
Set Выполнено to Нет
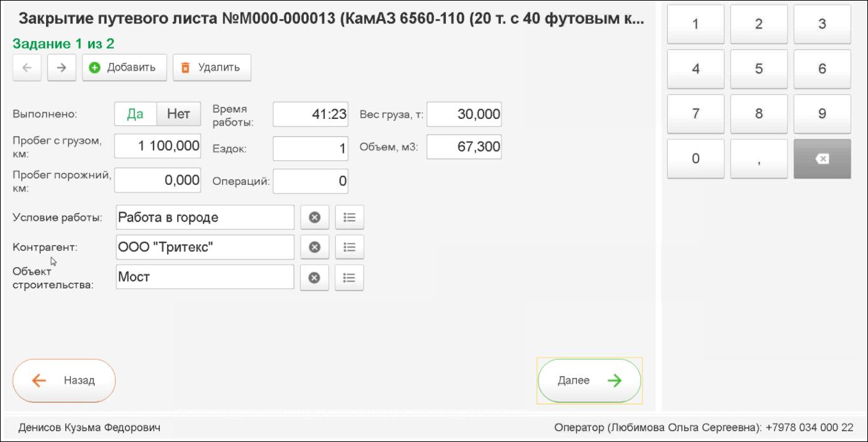tap(178, 114)
